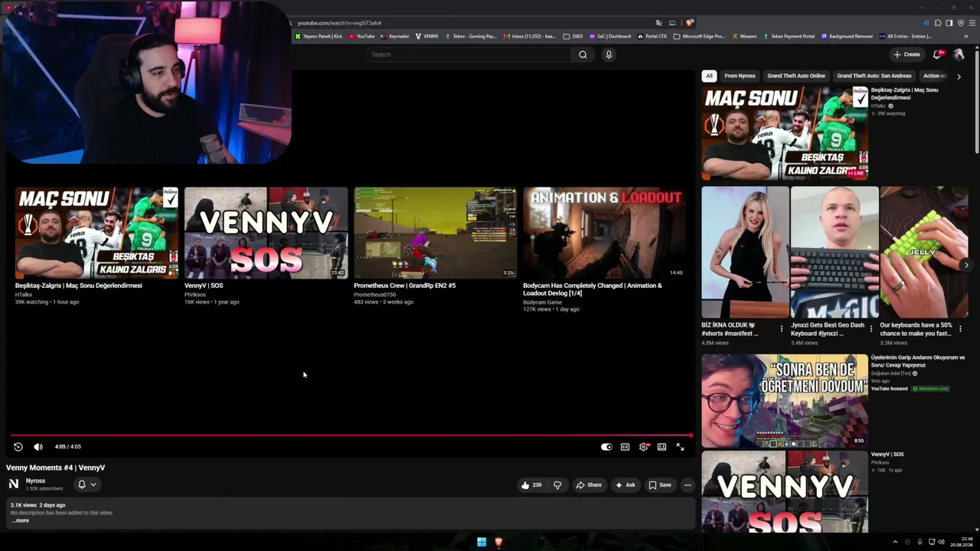Open the YouTube bookmark in bookmarks bar
The width and height of the screenshot is (980, 551).
click(x=362, y=36)
